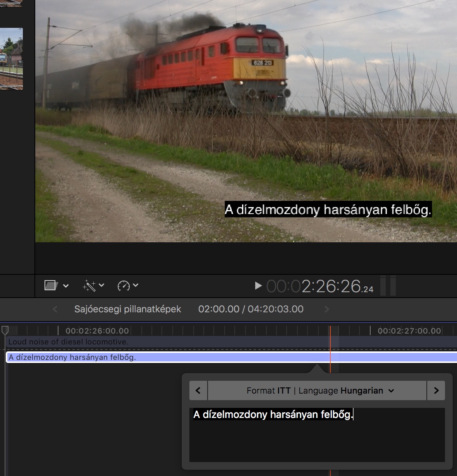Image resolution: width=457 pixels, height=476 pixels.
Task: Go forward in timeline history arrow
Action: pos(327,309)
